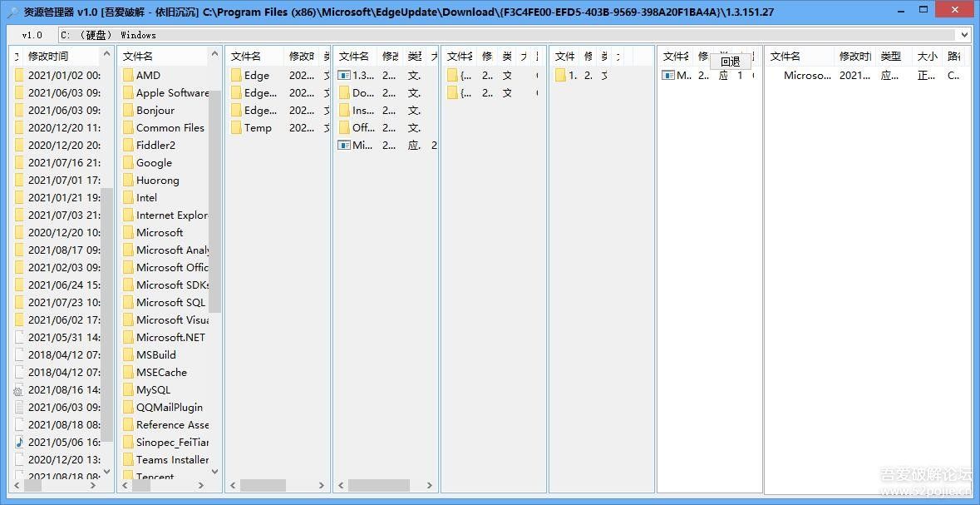Select the M.. application icon in seventh panel

(668, 75)
